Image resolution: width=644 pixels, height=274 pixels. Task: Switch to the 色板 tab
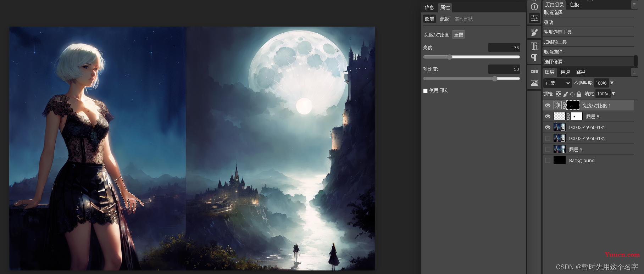[574, 5]
